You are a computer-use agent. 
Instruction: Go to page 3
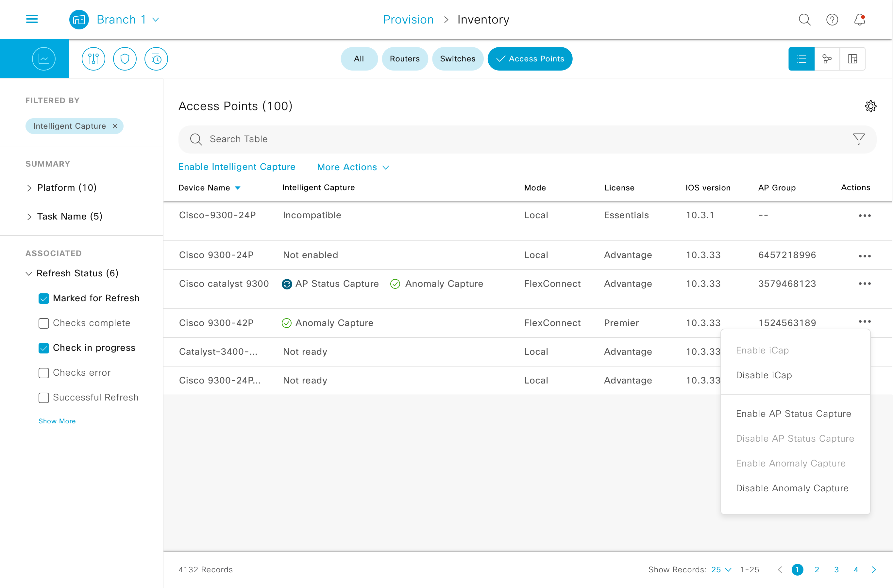tap(836, 570)
